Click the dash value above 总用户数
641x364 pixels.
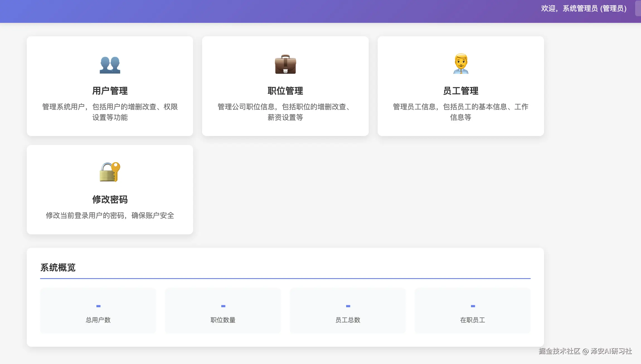tap(98, 306)
